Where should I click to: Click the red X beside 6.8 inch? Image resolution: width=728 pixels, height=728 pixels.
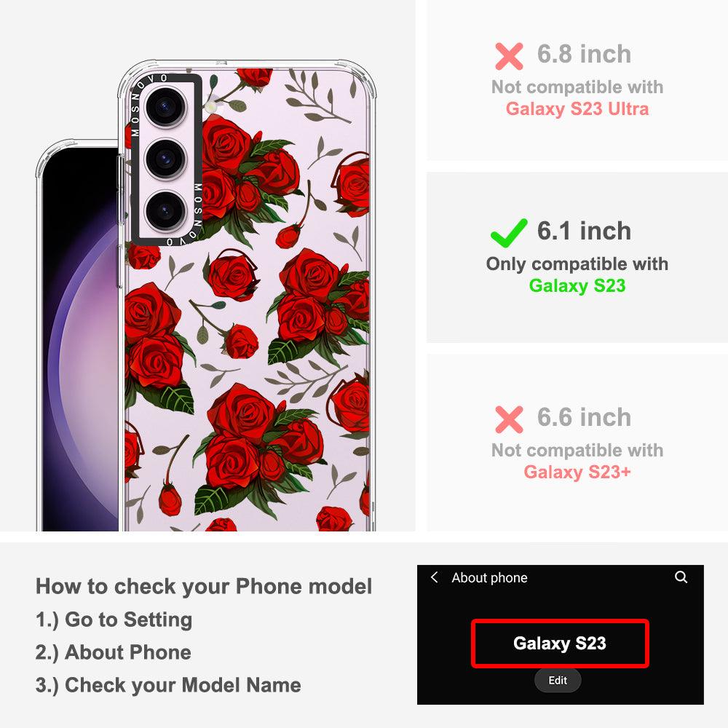(x=509, y=56)
